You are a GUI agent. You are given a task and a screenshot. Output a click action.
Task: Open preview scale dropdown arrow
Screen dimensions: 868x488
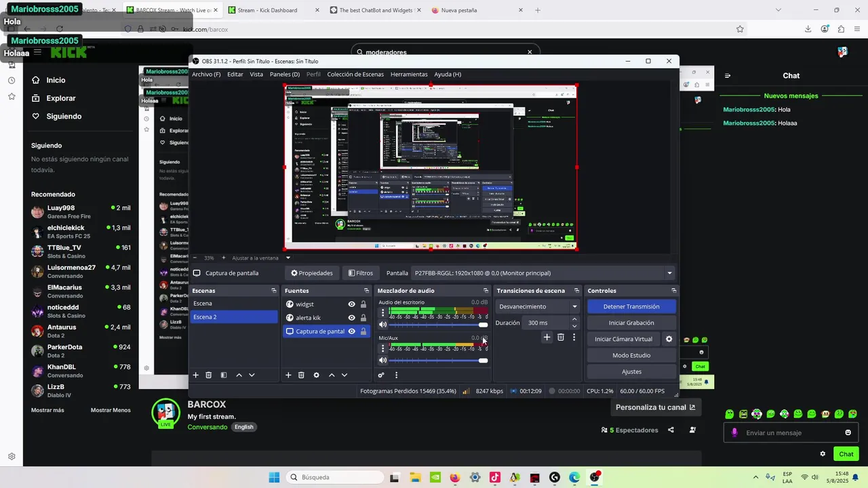(288, 258)
